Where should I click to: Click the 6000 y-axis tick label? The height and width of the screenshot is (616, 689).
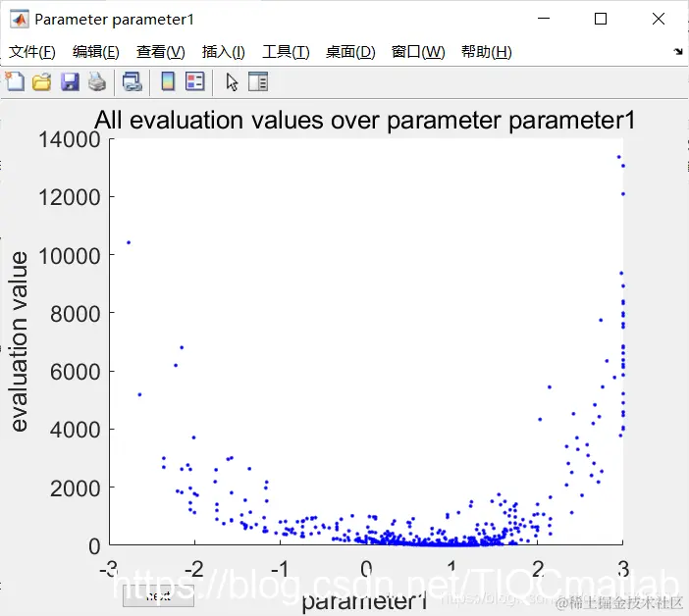click(76, 372)
